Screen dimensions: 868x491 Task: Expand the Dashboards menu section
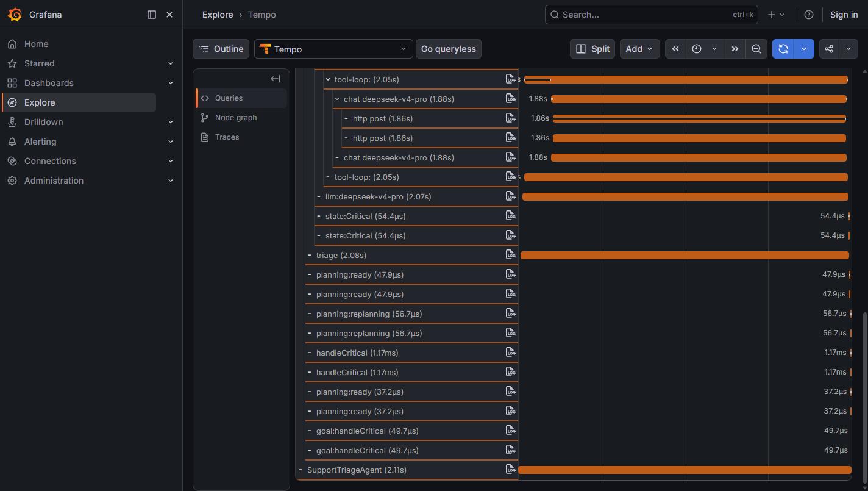click(x=171, y=83)
